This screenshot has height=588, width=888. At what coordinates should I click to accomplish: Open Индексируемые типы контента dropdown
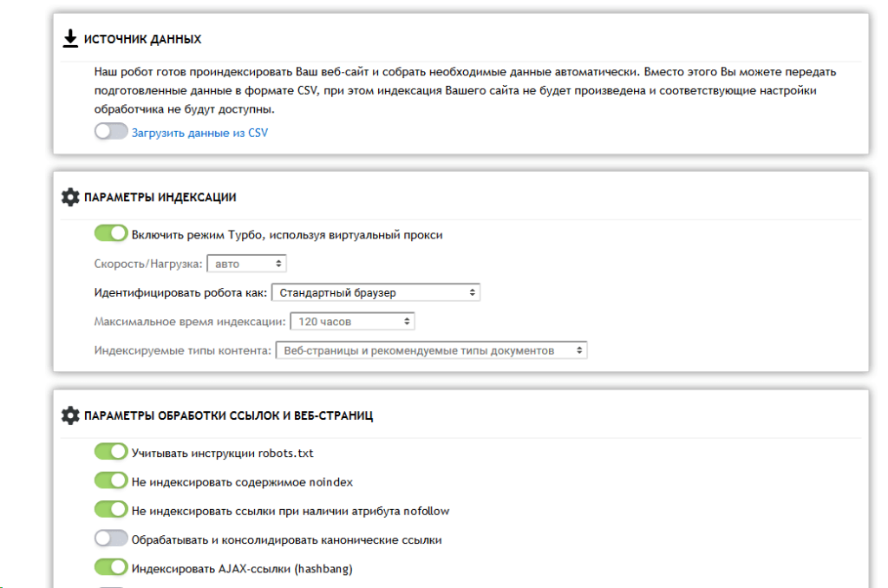tap(432, 350)
